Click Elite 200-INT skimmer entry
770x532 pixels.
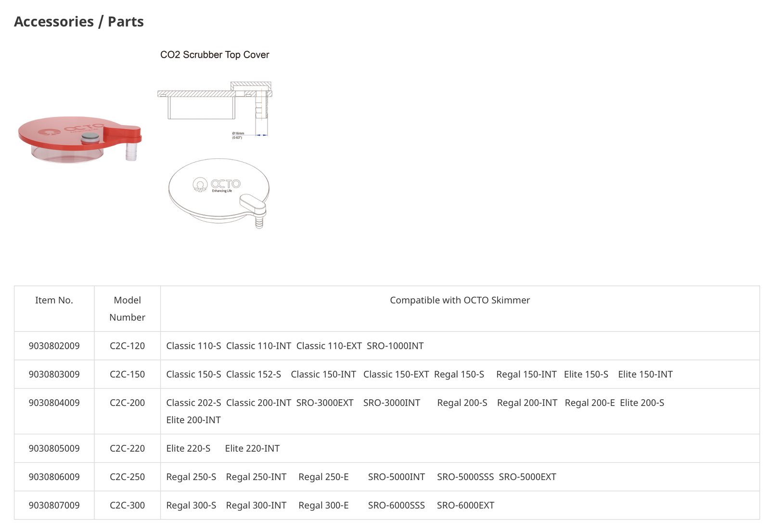coord(193,420)
